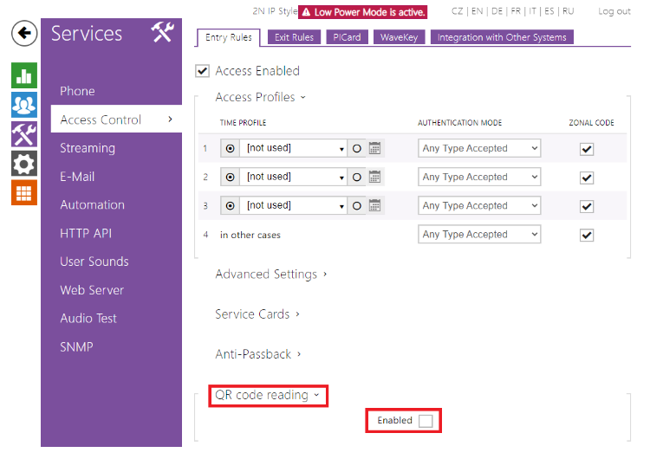The image size is (650, 459).
Task: Switch to the WaveKey tab
Action: (x=399, y=38)
